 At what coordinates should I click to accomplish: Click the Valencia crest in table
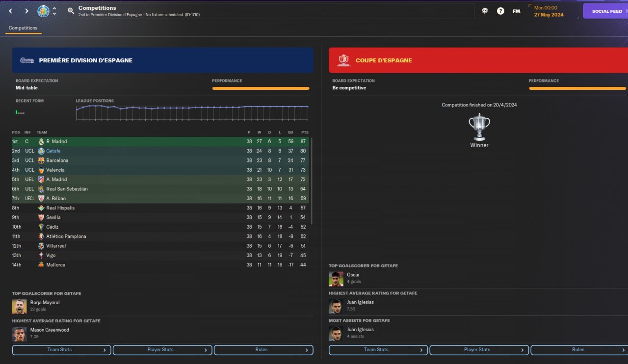click(x=41, y=170)
